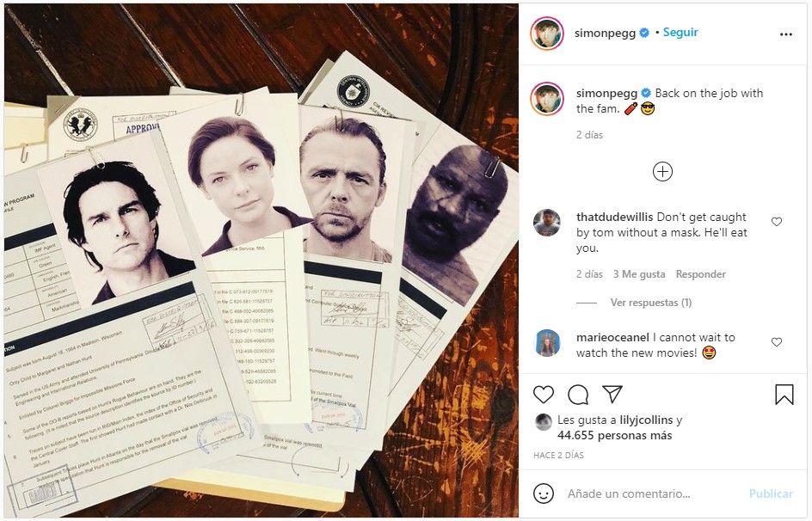The image size is (812, 521).
Task: Click the Publicar button
Action: click(771, 493)
